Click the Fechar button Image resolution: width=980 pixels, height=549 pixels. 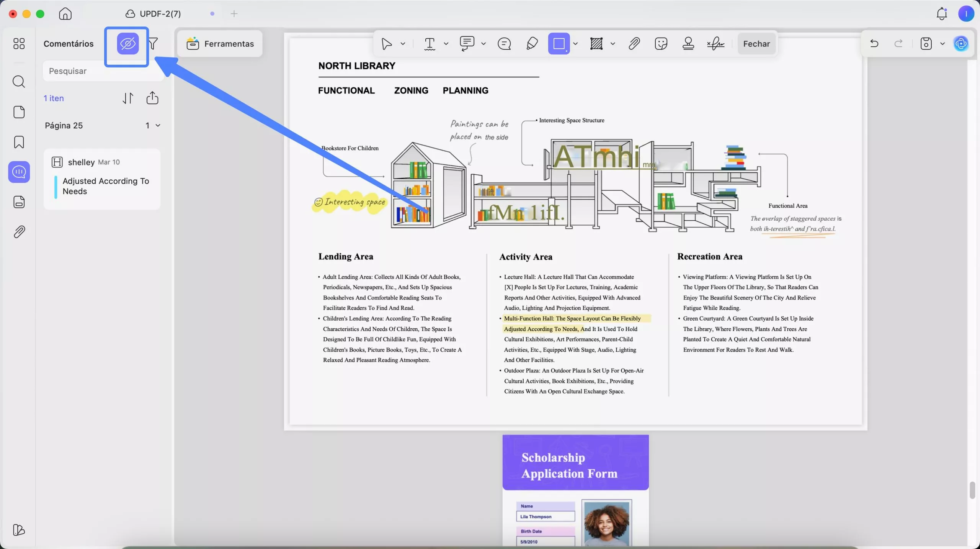[756, 44]
